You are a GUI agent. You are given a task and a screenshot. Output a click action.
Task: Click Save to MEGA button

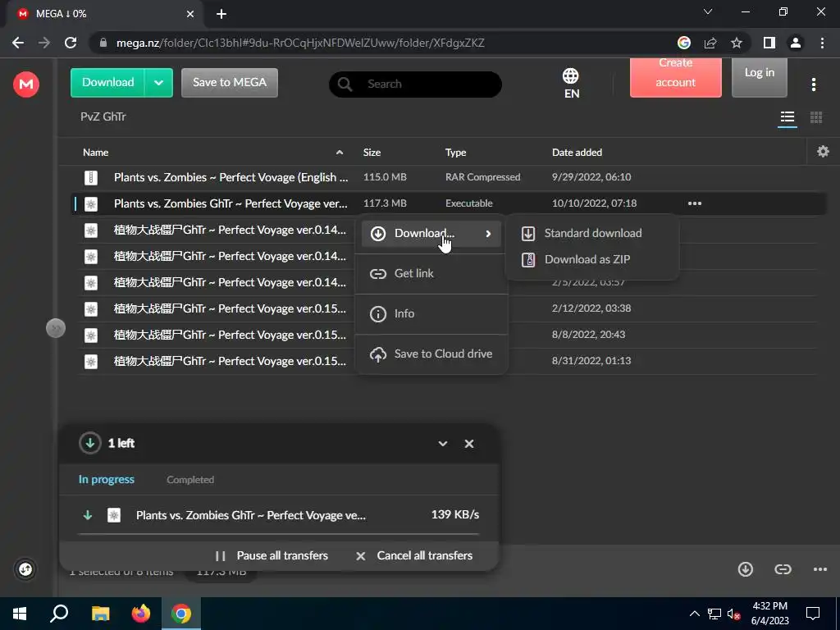[230, 83]
